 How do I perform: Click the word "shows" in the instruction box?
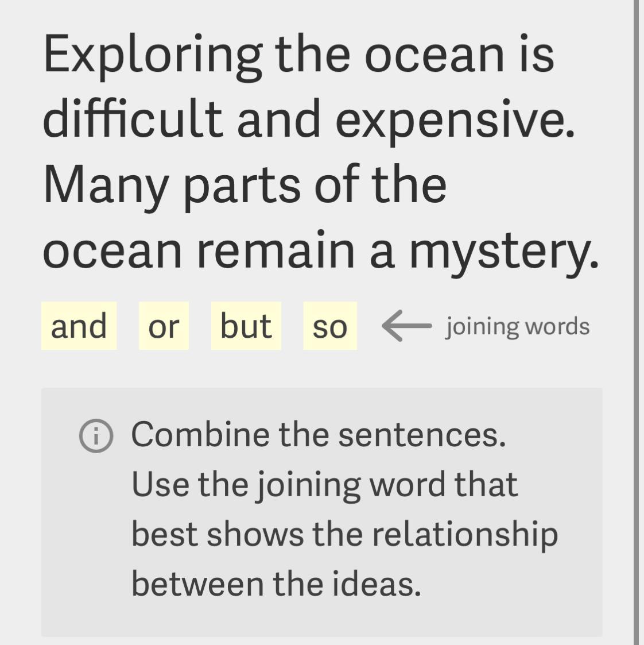click(255, 535)
